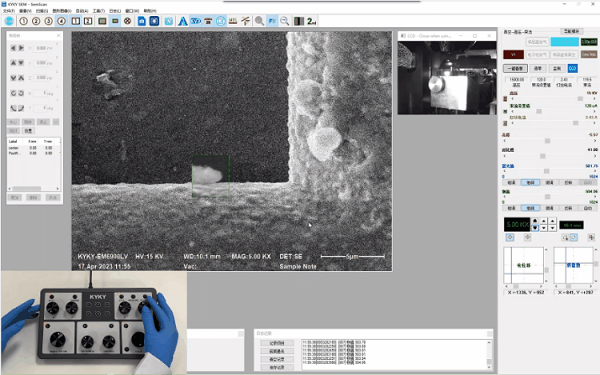
Task: Click the magnifier zoom-out icon in toolbar
Action: [285, 21]
